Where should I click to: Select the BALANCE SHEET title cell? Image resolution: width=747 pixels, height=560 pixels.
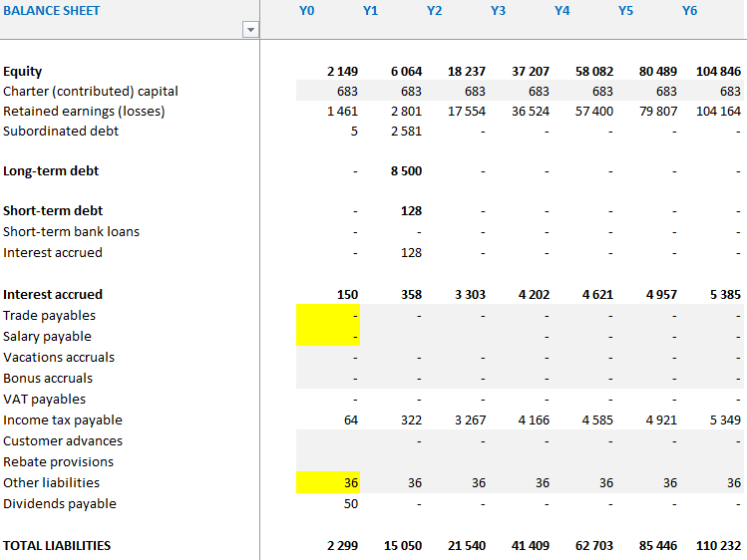click(x=52, y=11)
